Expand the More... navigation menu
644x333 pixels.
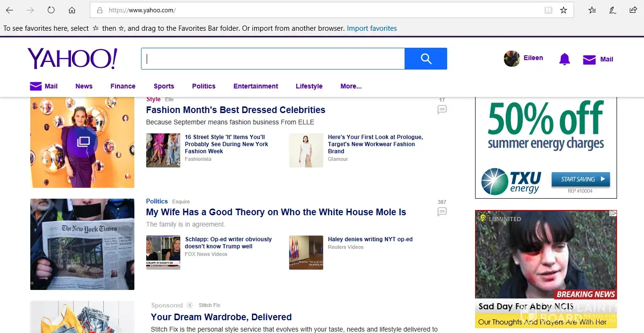(351, 86)
